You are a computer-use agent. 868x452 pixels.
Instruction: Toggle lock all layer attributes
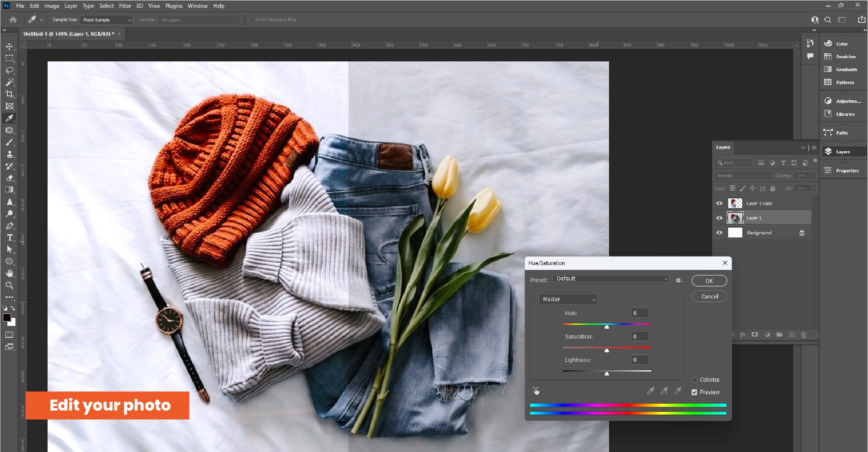click(772, 189)
